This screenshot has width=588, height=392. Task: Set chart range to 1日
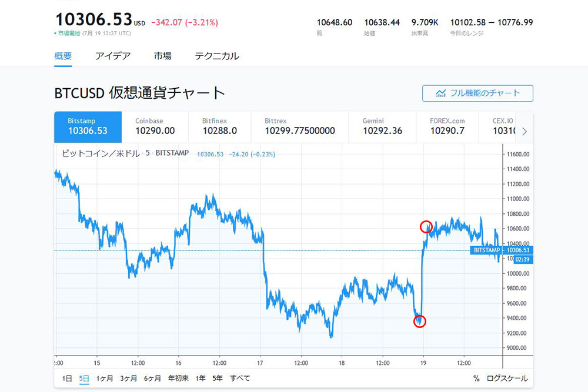click(67, 378)
